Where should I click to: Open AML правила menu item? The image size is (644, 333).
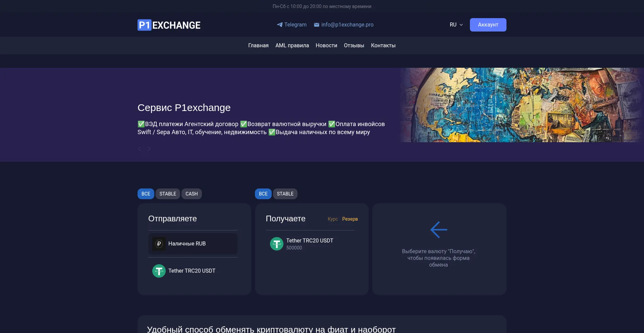coord(292,46)
